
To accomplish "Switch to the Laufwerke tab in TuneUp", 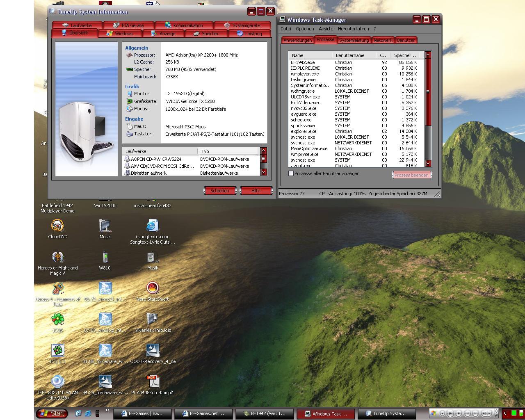I will (77, 25).
